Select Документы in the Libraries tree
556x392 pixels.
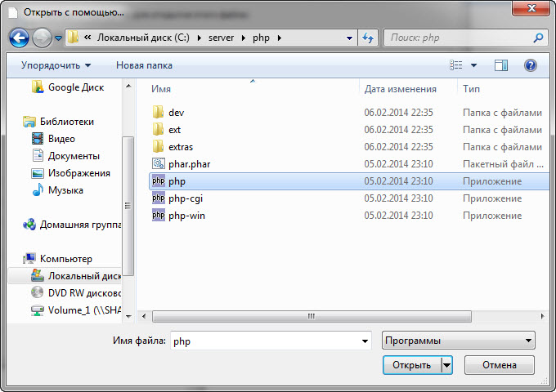(74, 156)
